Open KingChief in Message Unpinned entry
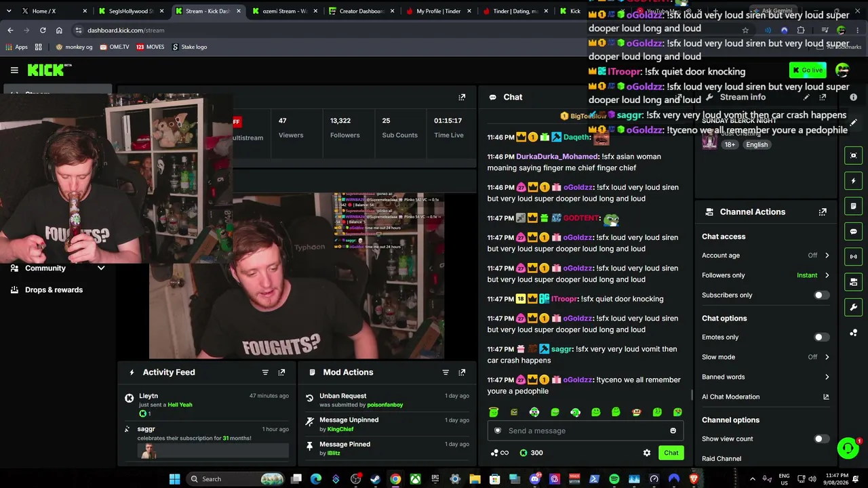 click(340, 429)
